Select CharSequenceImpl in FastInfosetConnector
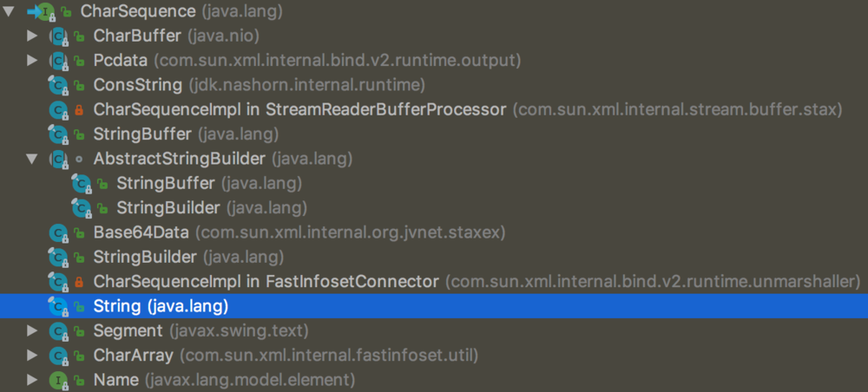 pyautogui.click(x=266, y=282)
